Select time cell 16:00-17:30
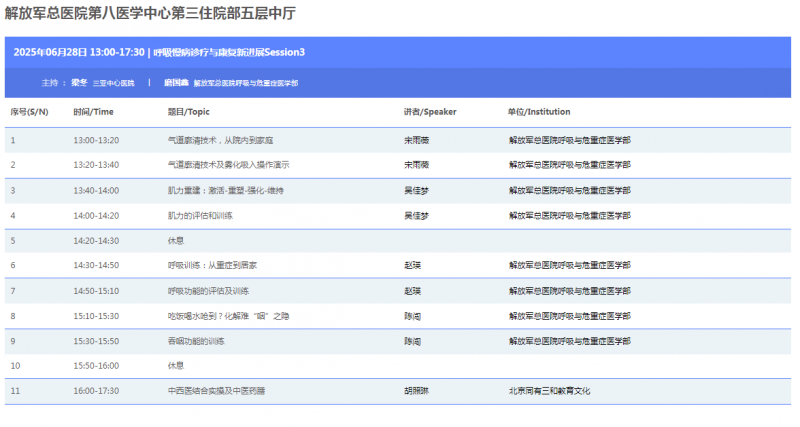 pyautogui.click(x=96, y=391)
